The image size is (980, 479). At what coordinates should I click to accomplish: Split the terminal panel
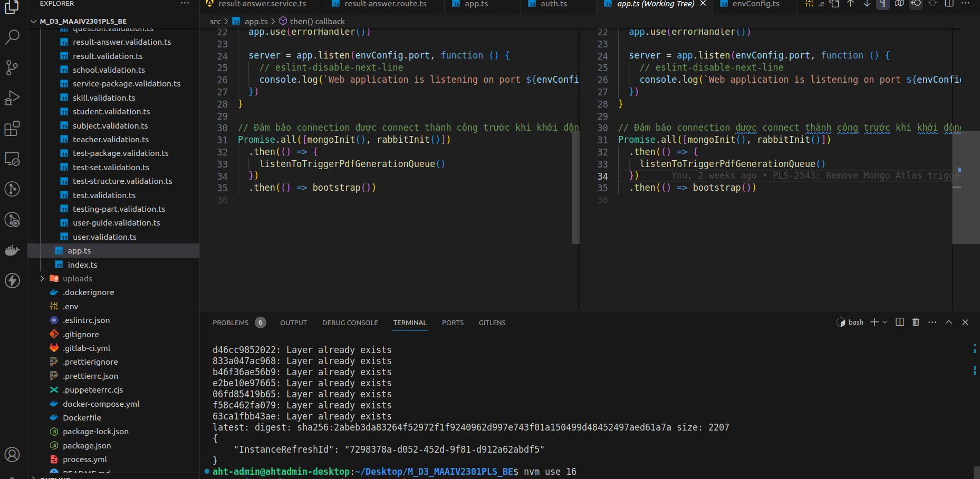coord(900,322)
